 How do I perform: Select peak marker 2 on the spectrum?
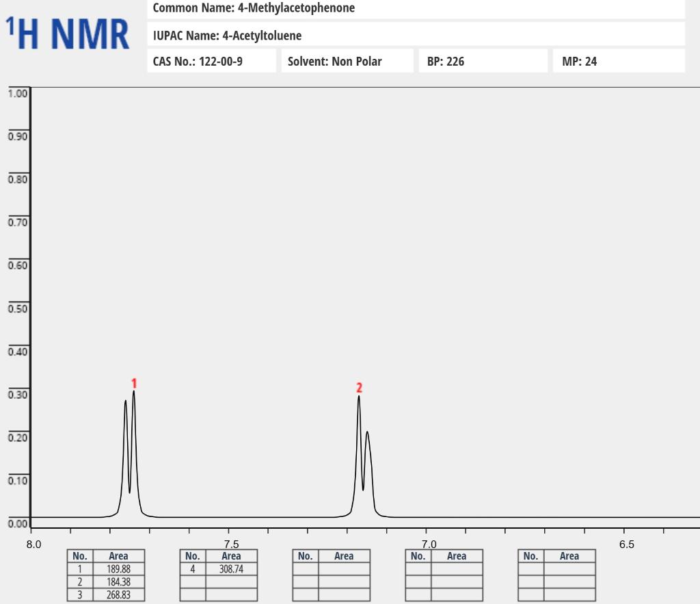coord(359,386)
